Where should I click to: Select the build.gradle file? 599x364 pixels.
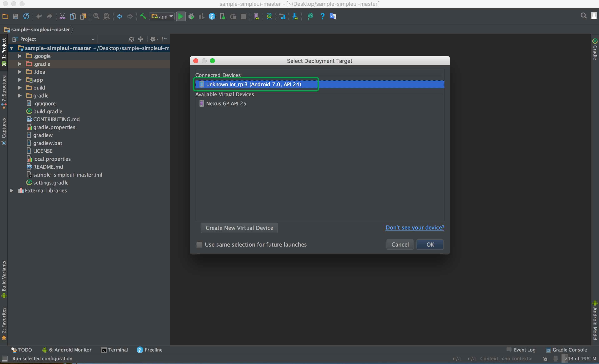(48, 111)
